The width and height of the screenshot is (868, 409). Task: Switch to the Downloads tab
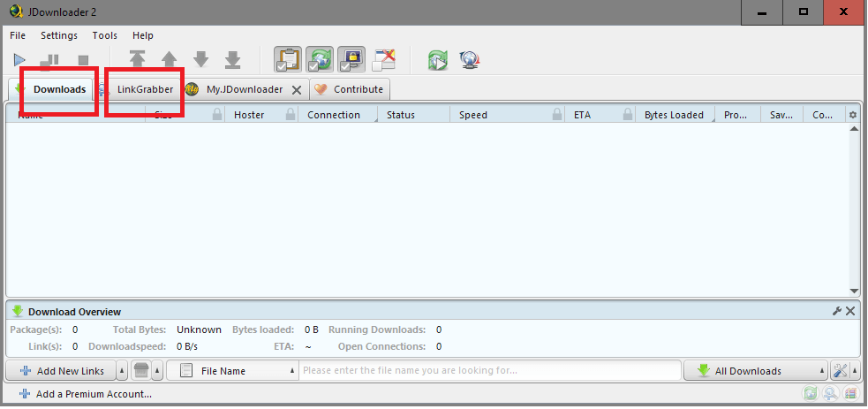point(51,89)
